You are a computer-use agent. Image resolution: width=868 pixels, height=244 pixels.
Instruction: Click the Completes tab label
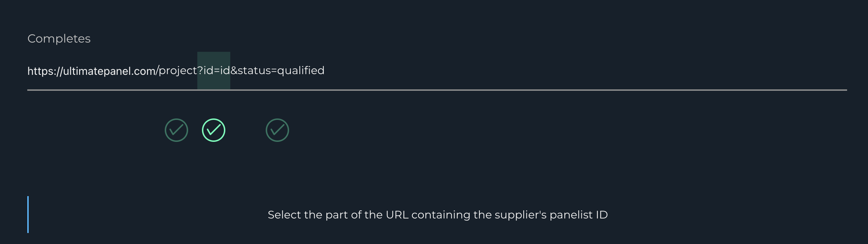(x=59, y=39)
